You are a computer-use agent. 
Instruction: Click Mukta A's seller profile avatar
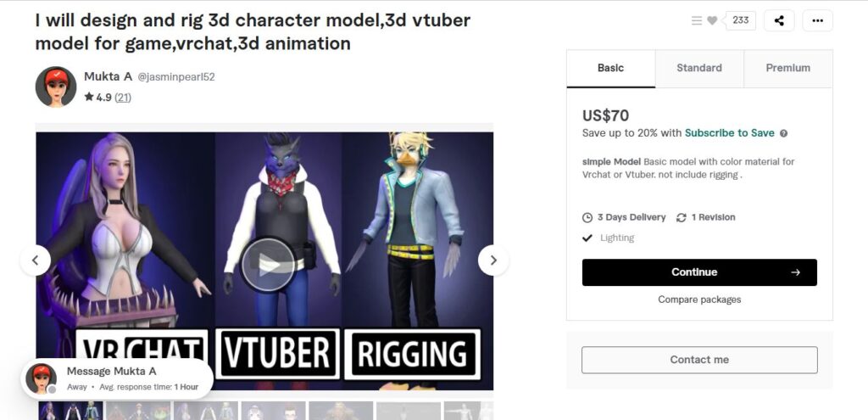pyautogui.click(x=56, y=87)
